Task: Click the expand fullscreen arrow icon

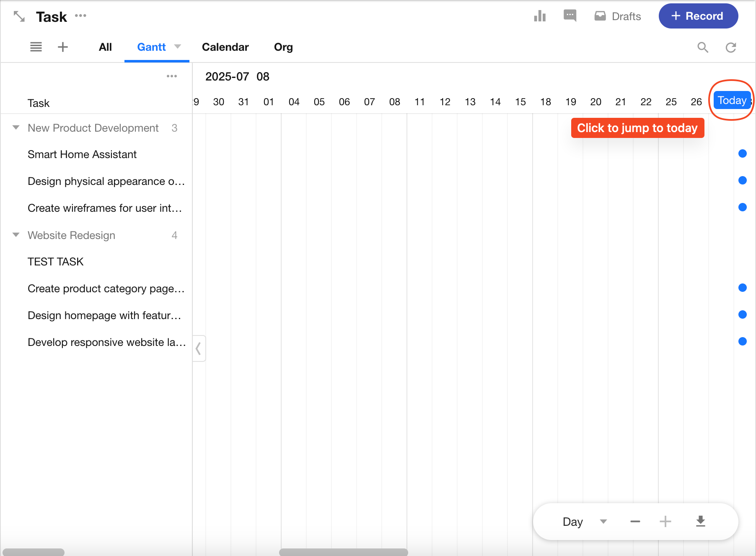Action: coord(19,16)
